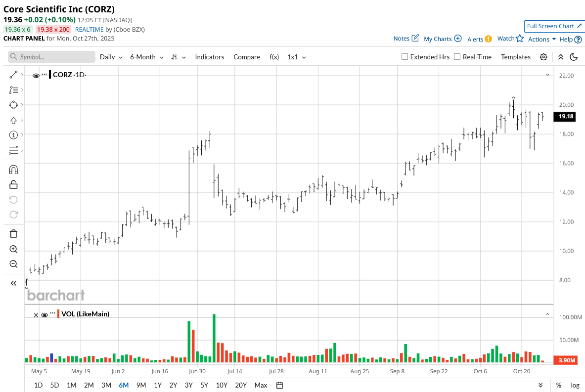This screenshot has width=585, height=392.
Task: Open the Daily frequency dropdown
Action: click(111, 57)
